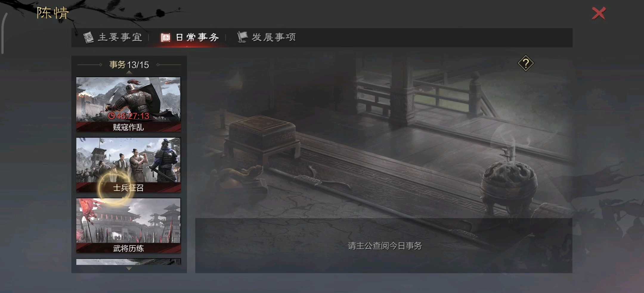Open the 贼寇作乱 task entry
The image size is (644, 293).
click(x=128, y=104)
